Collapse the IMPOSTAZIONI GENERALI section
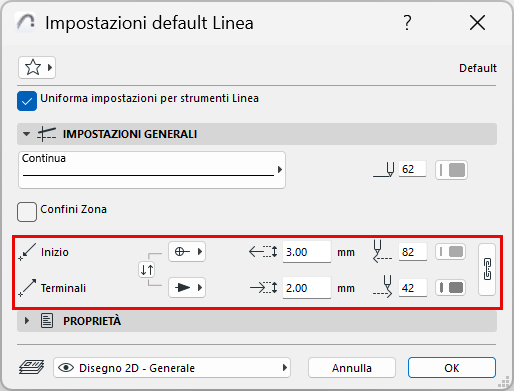Viewport: 514px width, 391px height. [26, 134]
